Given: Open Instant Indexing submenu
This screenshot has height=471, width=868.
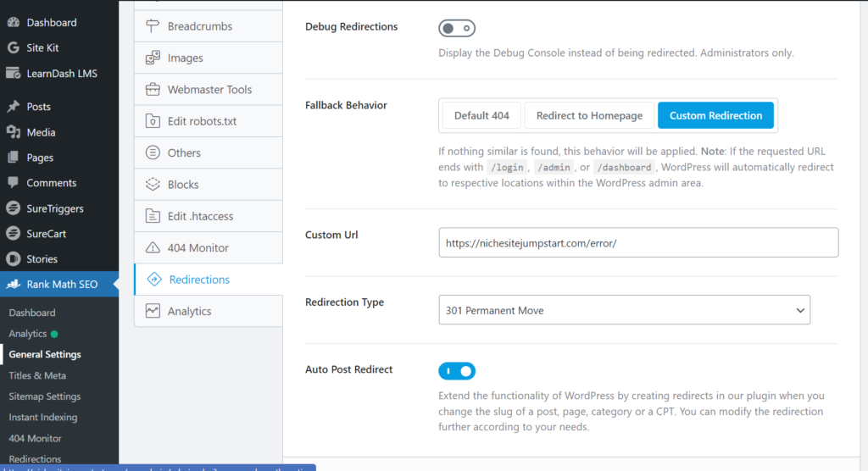Looking at the screenshot, I should click(x=42, y=418).
